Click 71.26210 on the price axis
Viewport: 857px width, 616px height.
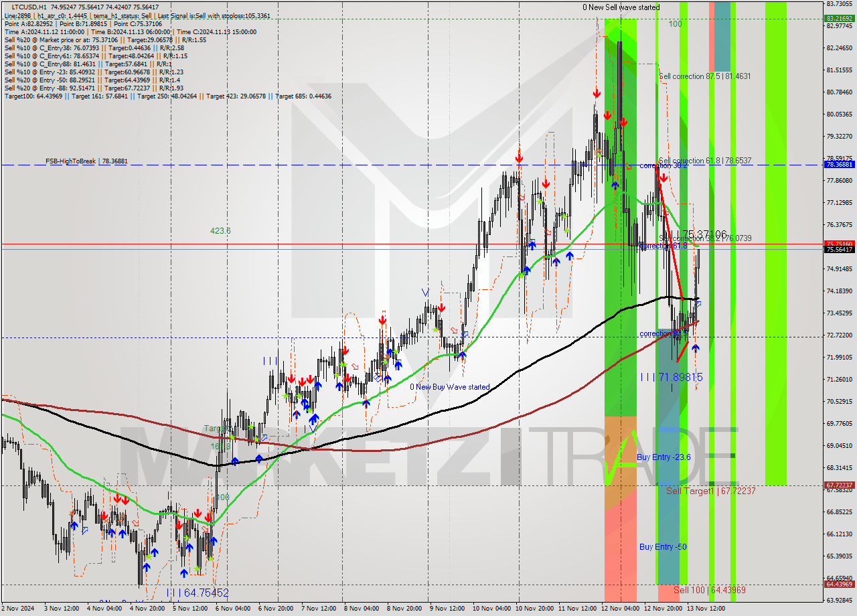pyautogui.click(x=839, y=379)
